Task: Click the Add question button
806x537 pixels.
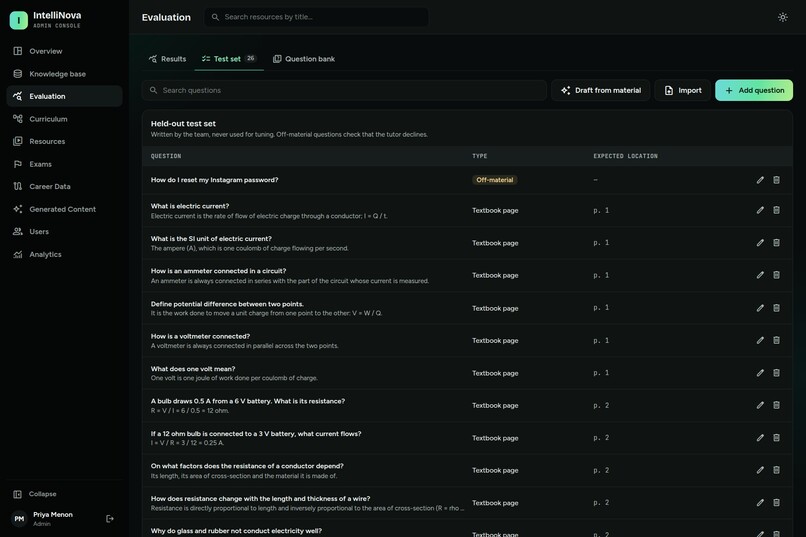Action: click(754, 90)
